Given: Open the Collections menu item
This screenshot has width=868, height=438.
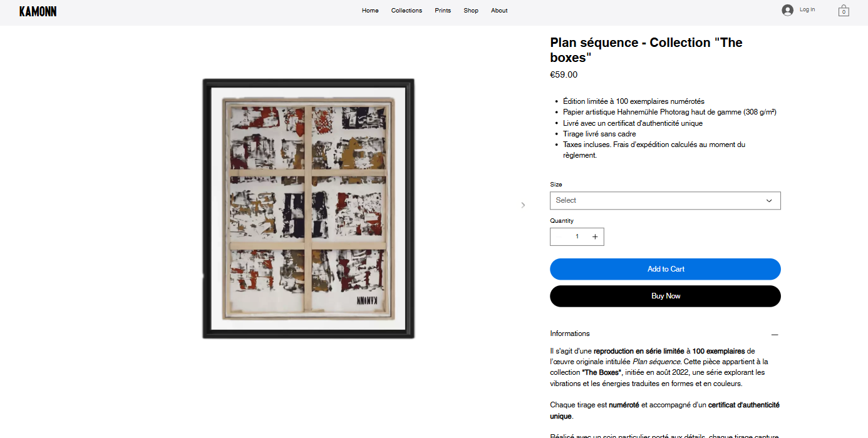Looking at the screenshot, I should pos(406,11).
